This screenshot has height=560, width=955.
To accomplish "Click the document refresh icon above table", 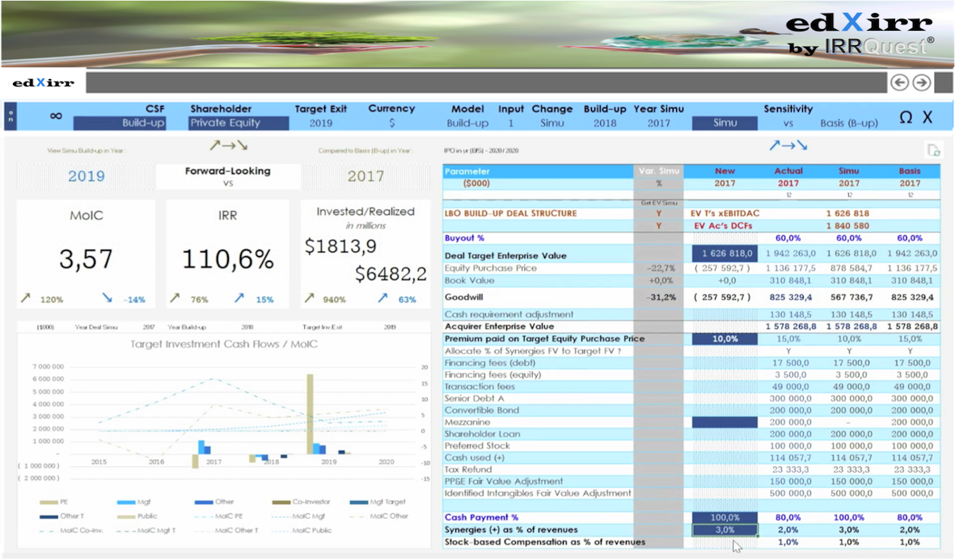I will point(933,149).
